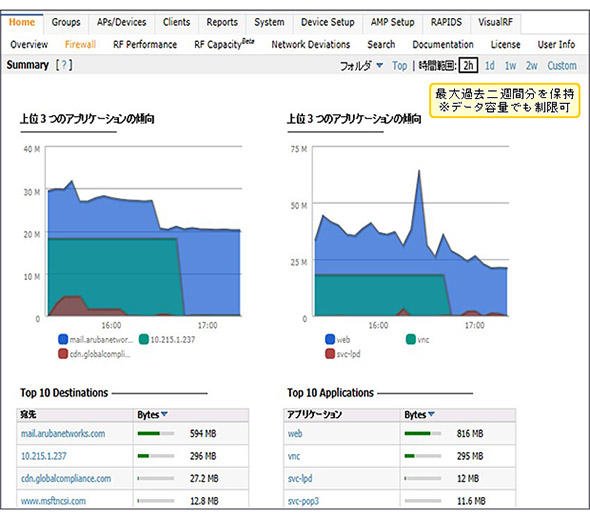Image resolution: width=590 pixels, height=519 pixels.
Task: Open Network Deviations page
Action: pos(311,44)
